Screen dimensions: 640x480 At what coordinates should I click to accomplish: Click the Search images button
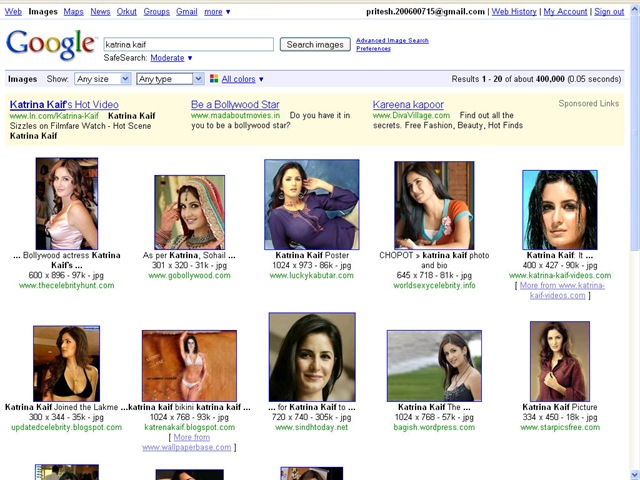315,44
